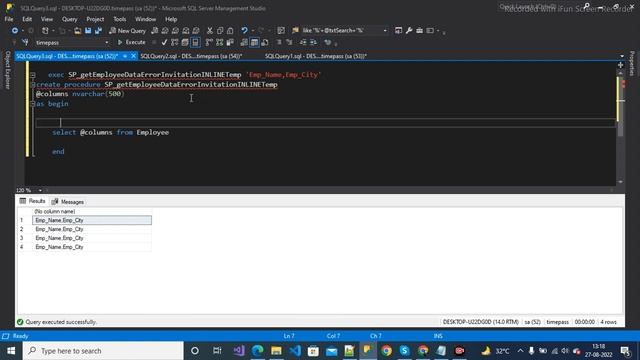Click the Paste clipboard icon
Screen dimensions: 640x360
click(230, 31)
